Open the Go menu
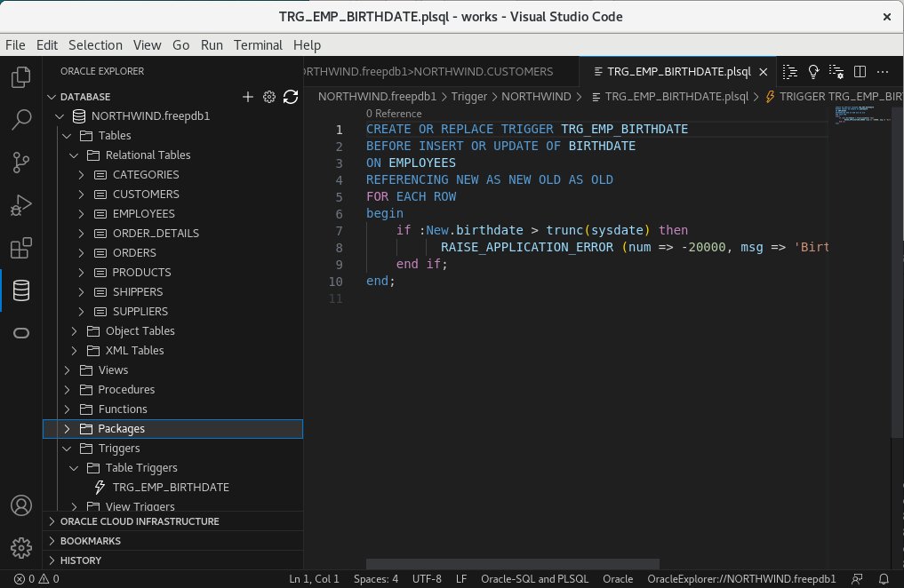904x588 pixels. (x=181, y=45)
